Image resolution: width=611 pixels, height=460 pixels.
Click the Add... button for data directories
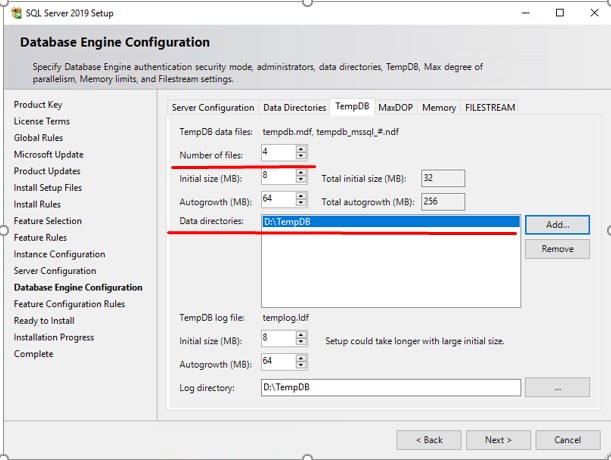pos(557,225)
